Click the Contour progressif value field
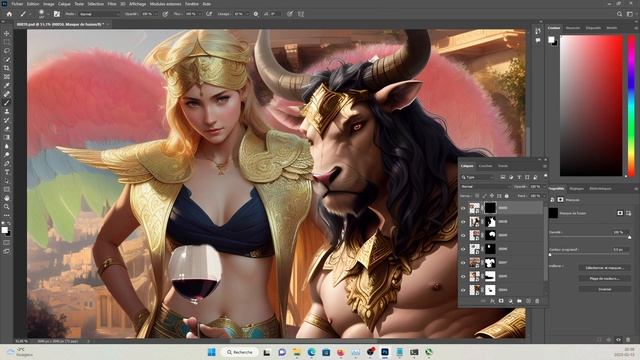Viewport: 640px width, 360px height. [619, 249]
